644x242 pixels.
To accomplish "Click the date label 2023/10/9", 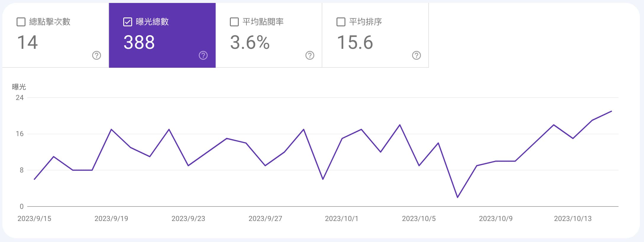I will pos(496,219).
